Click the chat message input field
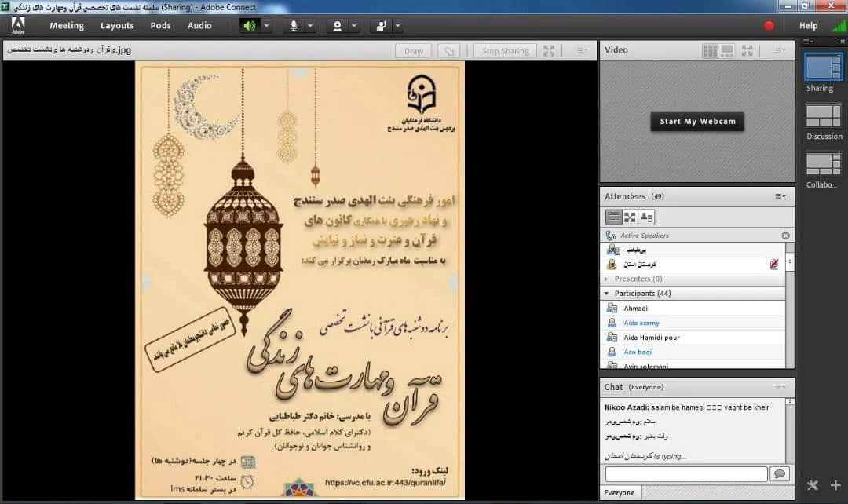 tap(685, 474)
